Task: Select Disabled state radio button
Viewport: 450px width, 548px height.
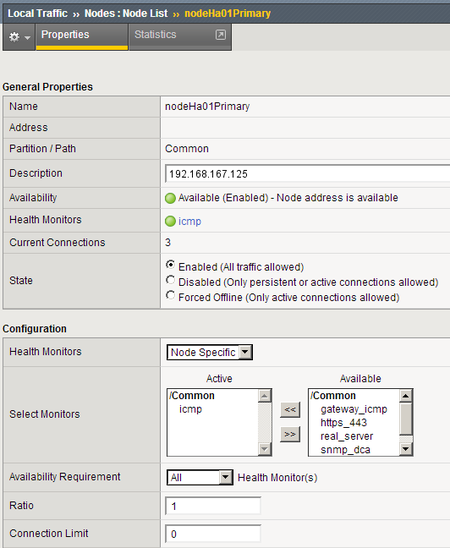Action: pyautogui.click(x=170, y=280)
